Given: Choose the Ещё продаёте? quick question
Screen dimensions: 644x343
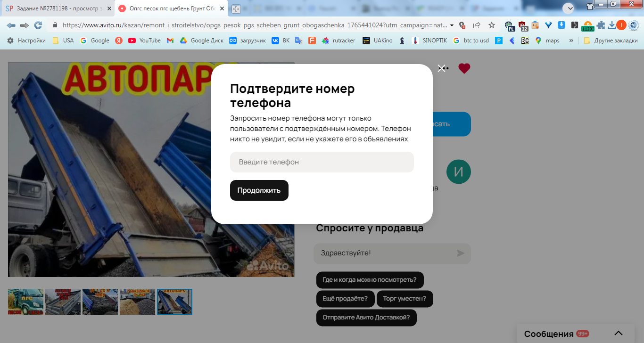Looking at the screenshot, I should 345,299.
